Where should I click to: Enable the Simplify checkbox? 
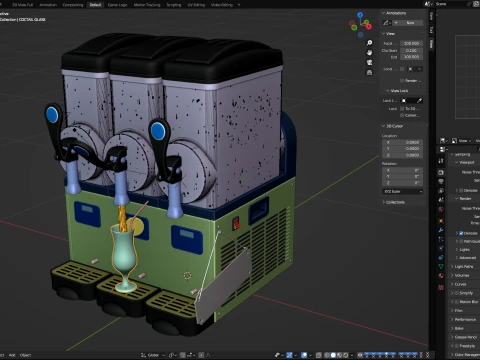click(457, 293)
